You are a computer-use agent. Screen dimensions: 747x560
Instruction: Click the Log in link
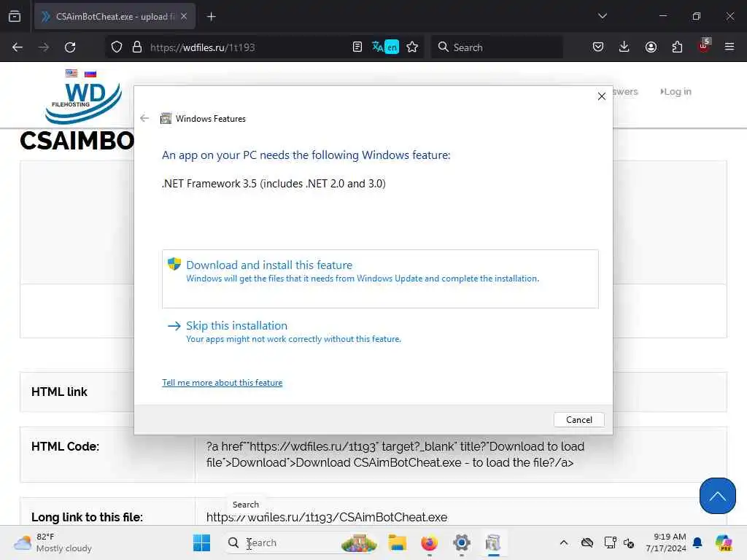676,91
